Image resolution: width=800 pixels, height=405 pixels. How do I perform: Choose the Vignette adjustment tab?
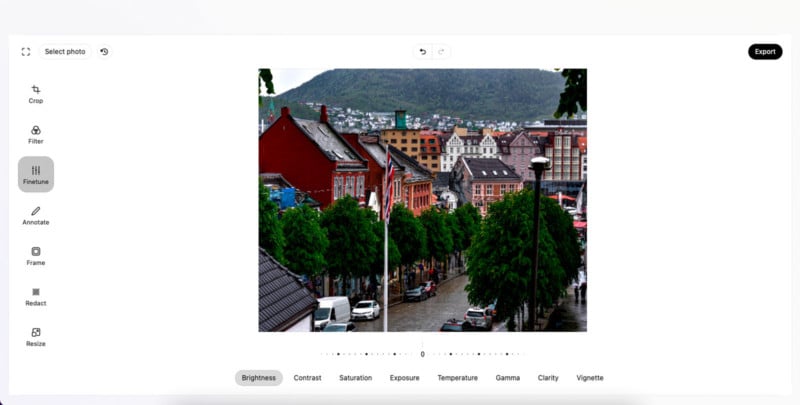tap(590, 378)
